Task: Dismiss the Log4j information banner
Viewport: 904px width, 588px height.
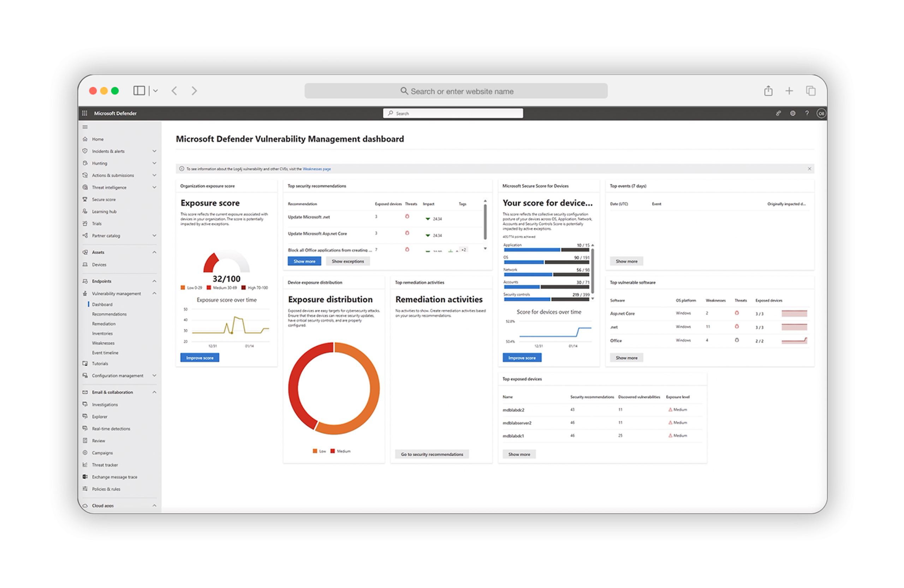Action: click(x=809, y=169)
